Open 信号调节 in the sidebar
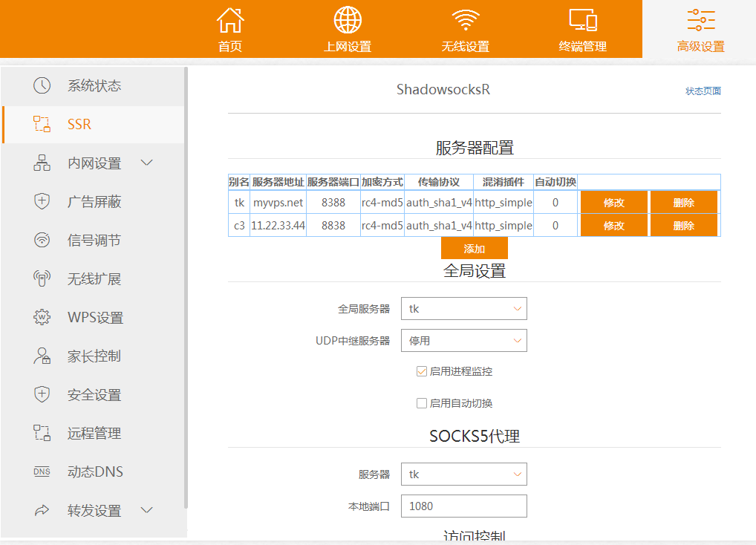The height and width of the screenshot is (545, 756). (x=93, y=240)
